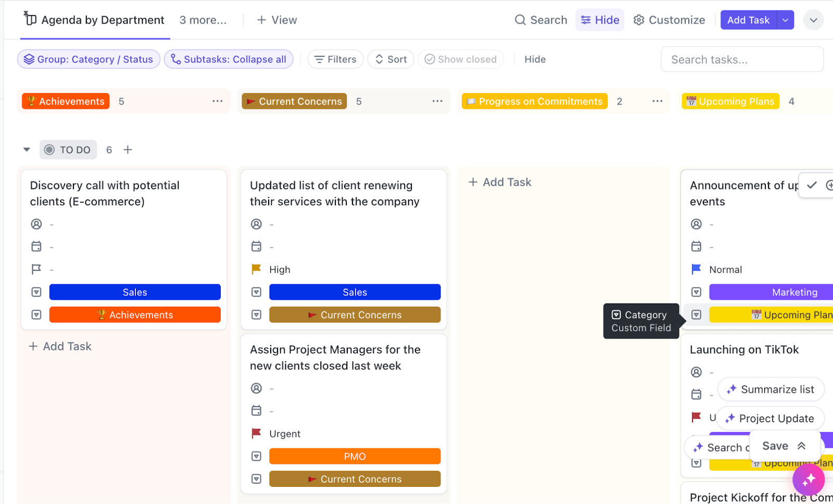
Task: Focus the Search tasks field
Action: point(742,59)
